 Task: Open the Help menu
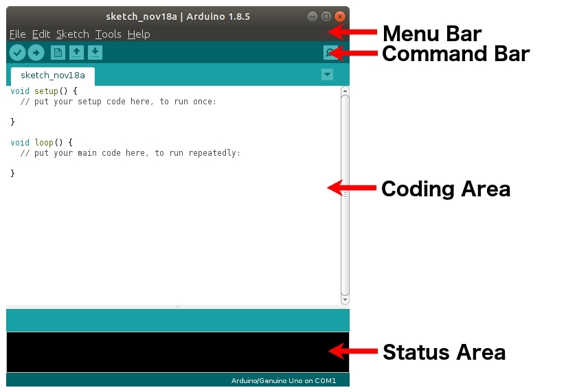coord(139,34)
